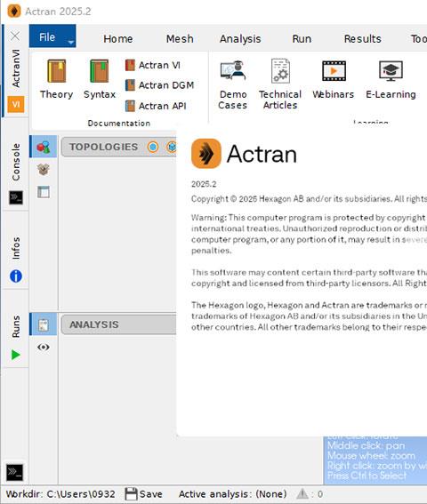Click the window table icon in left strip
Image resolution: width=427 pixels, height=504 pixels.
[x=44, y=192]
